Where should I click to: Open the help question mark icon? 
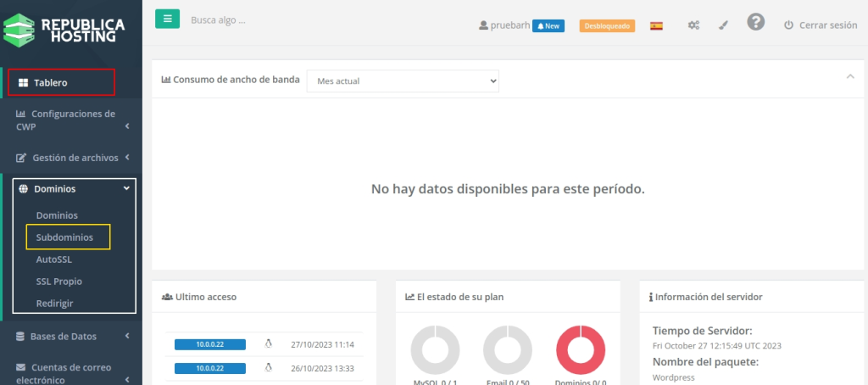[x=756, y=23]
